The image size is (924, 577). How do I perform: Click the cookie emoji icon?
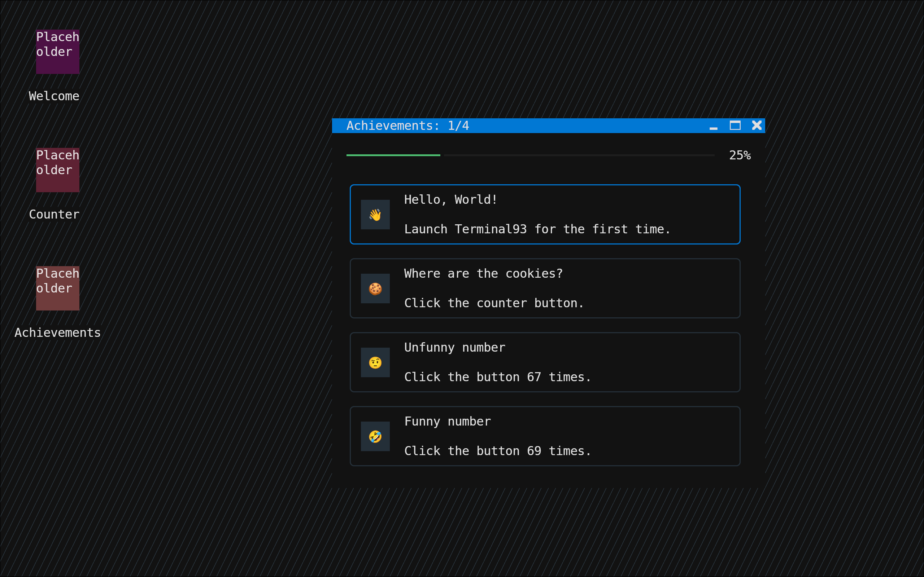[x=375, y=288]
